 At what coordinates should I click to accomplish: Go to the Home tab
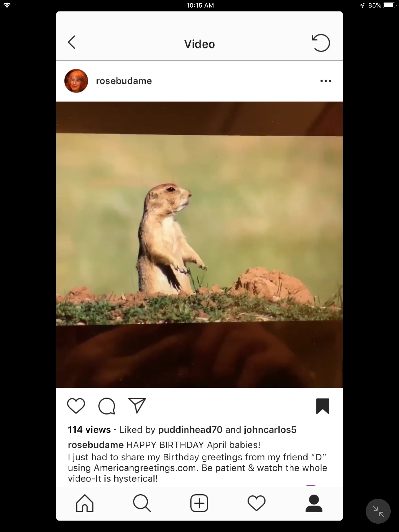click(85, 503)
